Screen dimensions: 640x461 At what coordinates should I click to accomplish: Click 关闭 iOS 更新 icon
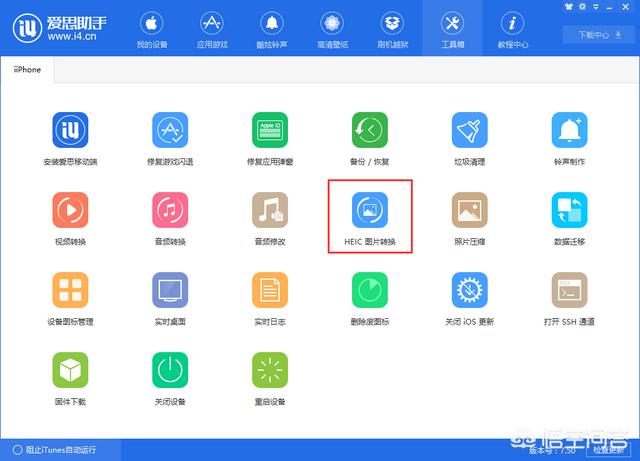[470, 290]
